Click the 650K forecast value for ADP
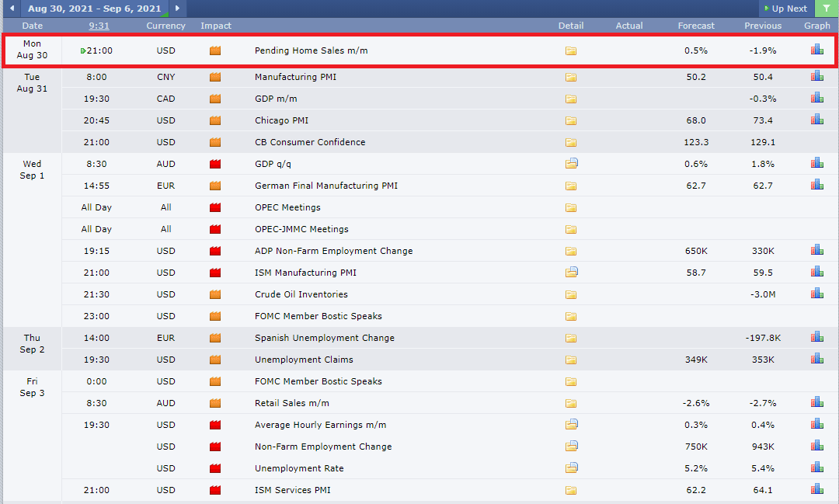Viewport: 839px width, 504px height. click(x=696, y=250)
